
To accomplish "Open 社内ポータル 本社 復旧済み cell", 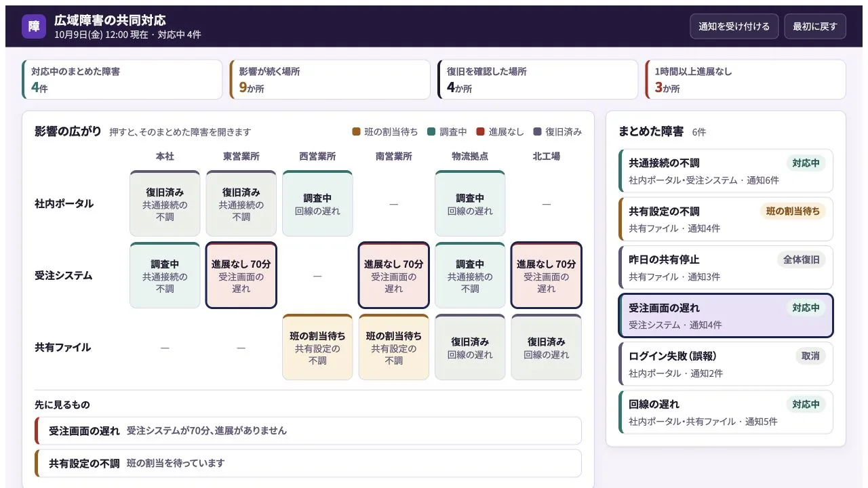I will pos(165,203).
